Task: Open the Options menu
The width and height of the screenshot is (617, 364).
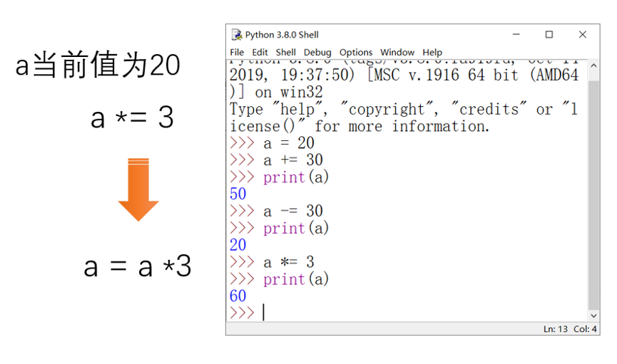Action: (x=356, y=52)
